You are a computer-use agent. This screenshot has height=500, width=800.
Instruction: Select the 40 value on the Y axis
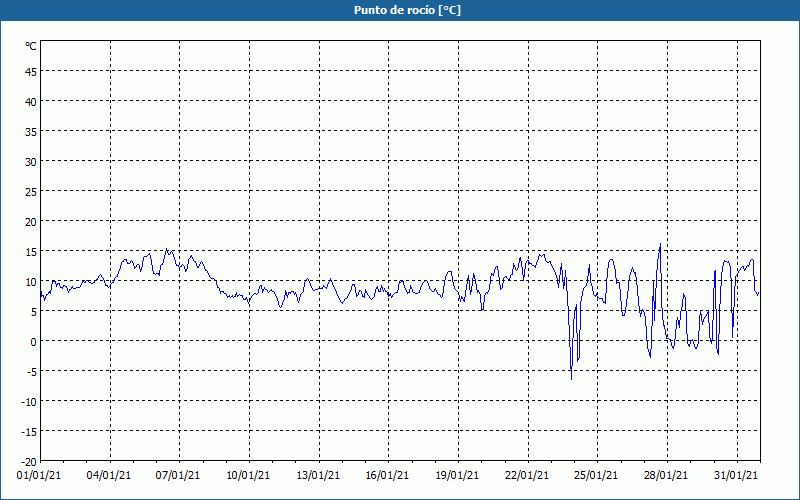31,102
